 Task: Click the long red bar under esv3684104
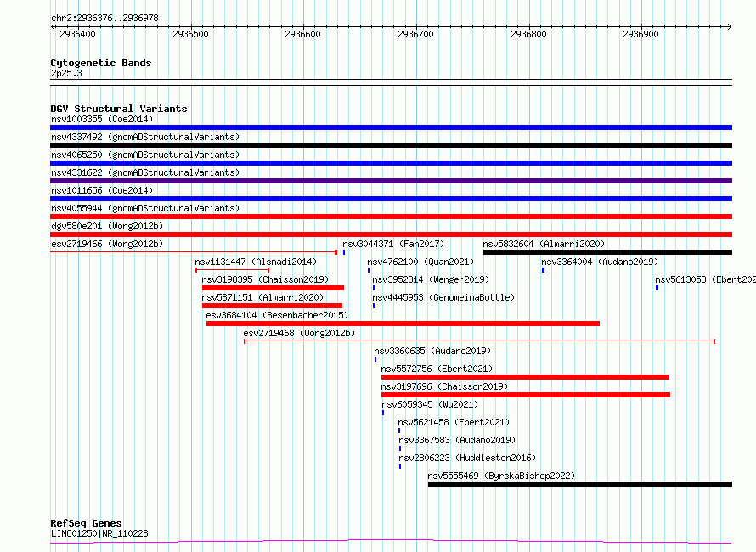[x=403, y=324]
